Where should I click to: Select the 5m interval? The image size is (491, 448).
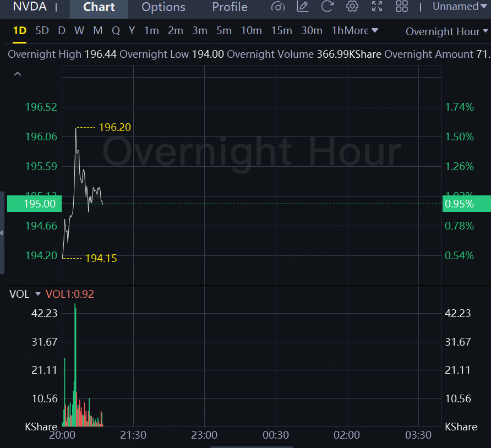[224, 31]
